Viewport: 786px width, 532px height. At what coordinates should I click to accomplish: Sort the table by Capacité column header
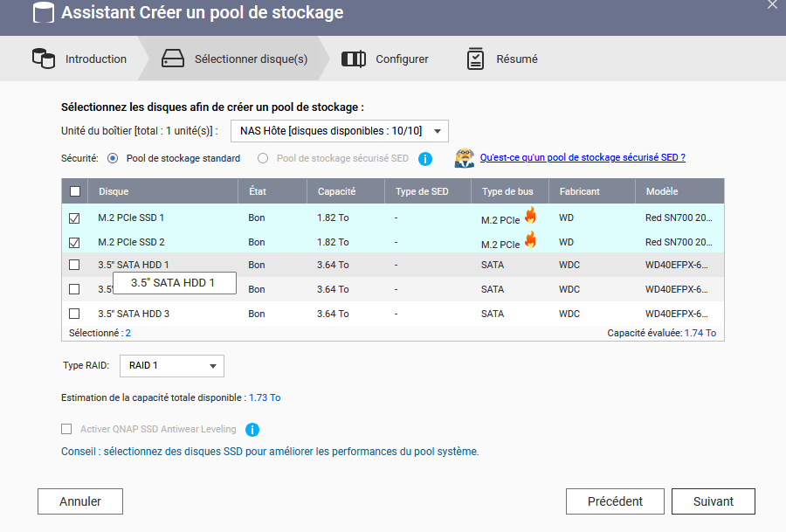pos(336,191)
